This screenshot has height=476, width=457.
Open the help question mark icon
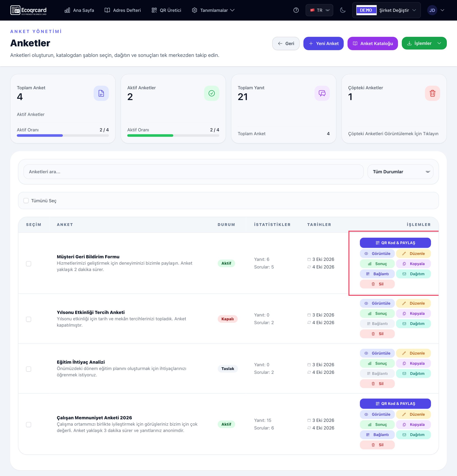point(296,10)
